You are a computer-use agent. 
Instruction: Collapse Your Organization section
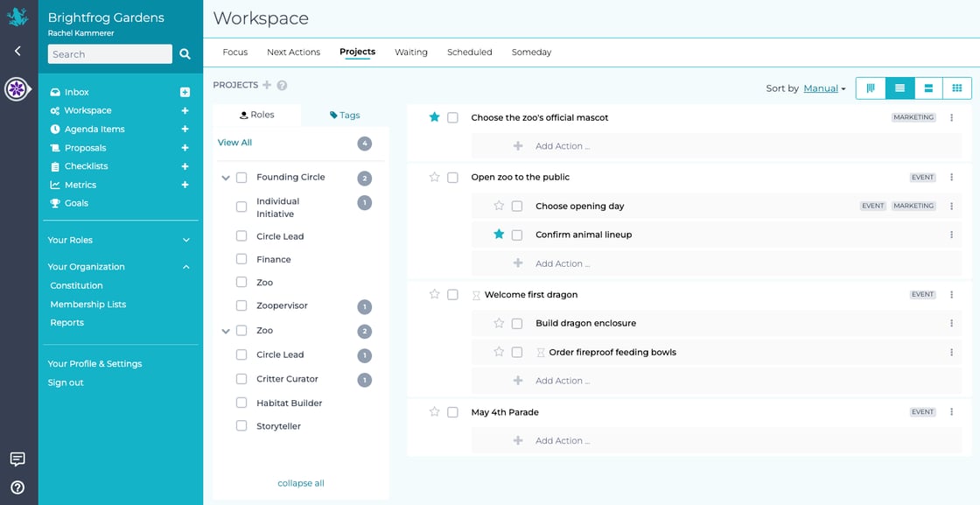coord(185,266)
